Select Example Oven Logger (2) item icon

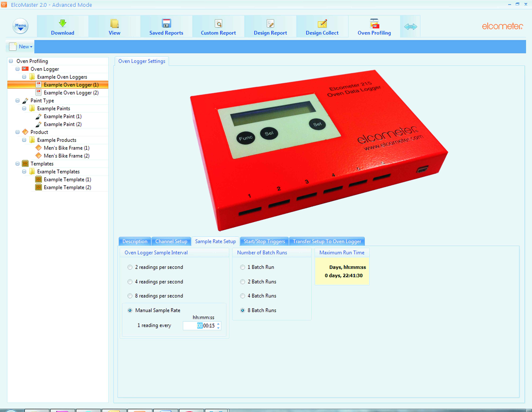pos(38,93)
